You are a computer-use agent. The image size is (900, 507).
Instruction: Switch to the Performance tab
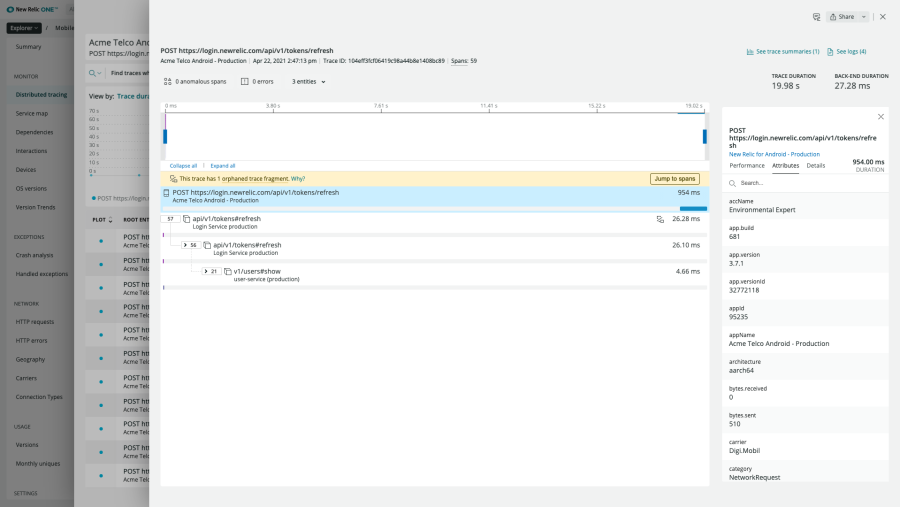747,165
